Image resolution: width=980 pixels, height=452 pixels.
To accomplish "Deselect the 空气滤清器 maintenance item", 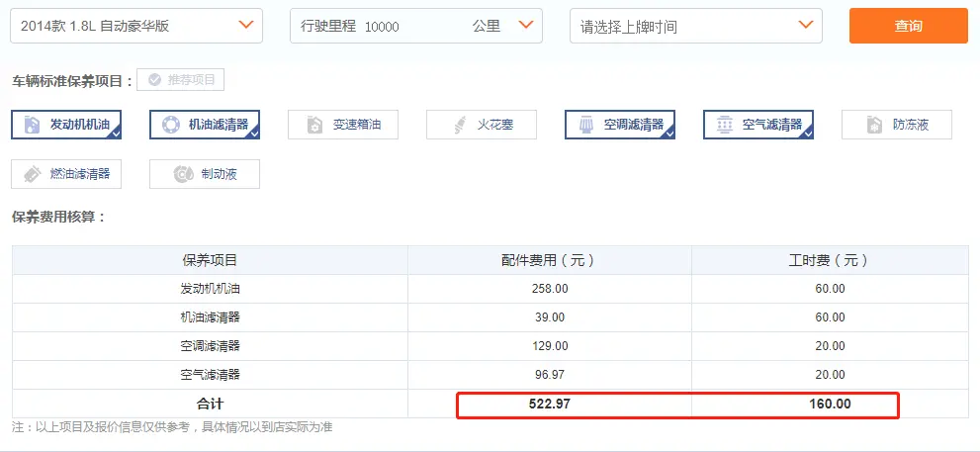I will [759, 125].
